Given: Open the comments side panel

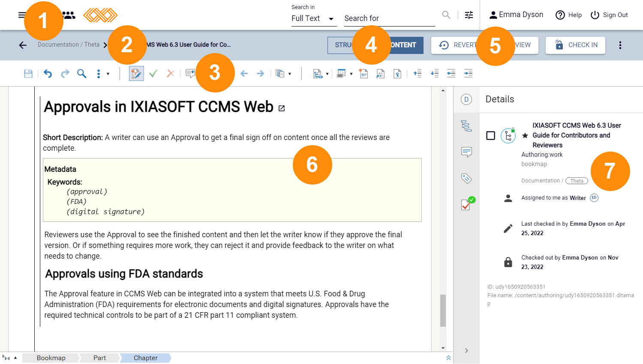Looking at the screenshot, I should click(466, 152).
